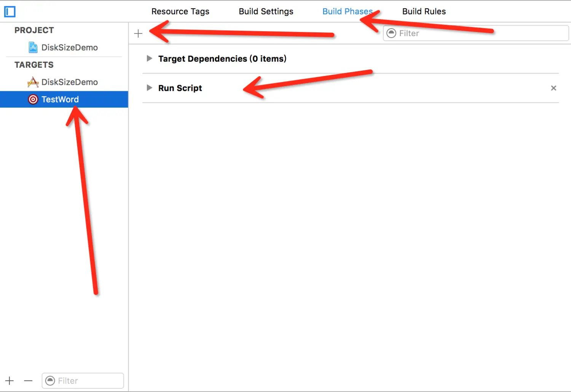Focus the targets Filter field at bottom
The height and width of the screenshot is (392, 571).
[83, 381]
